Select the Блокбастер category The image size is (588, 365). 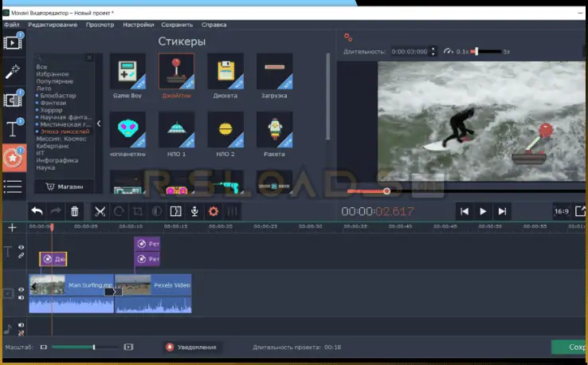point(57,96)
